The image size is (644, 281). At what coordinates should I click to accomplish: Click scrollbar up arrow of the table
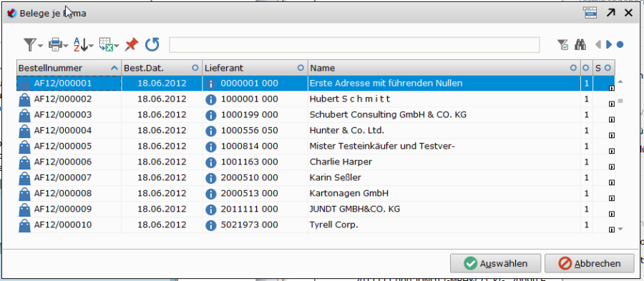coord(620,82)
